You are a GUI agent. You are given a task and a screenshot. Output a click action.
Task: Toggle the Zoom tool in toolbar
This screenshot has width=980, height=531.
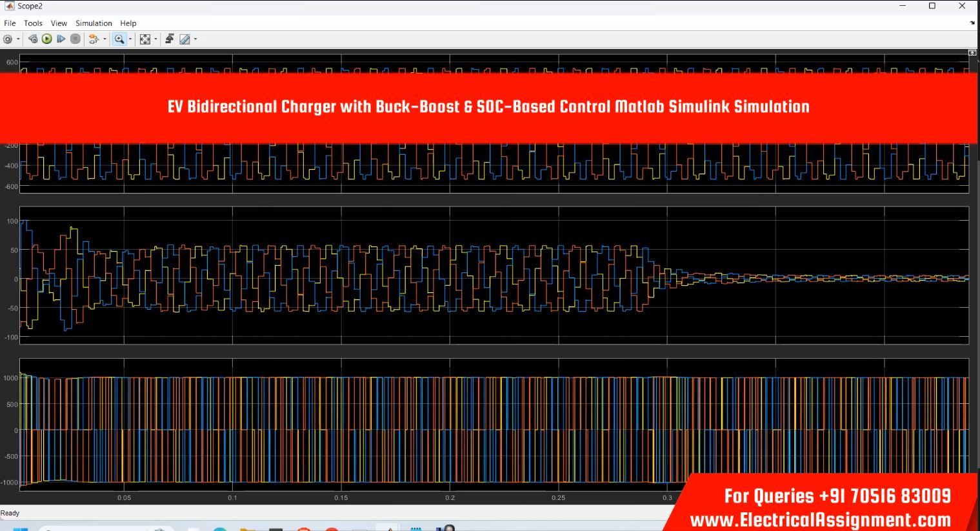pyautogui.click(x=119, y=39)
